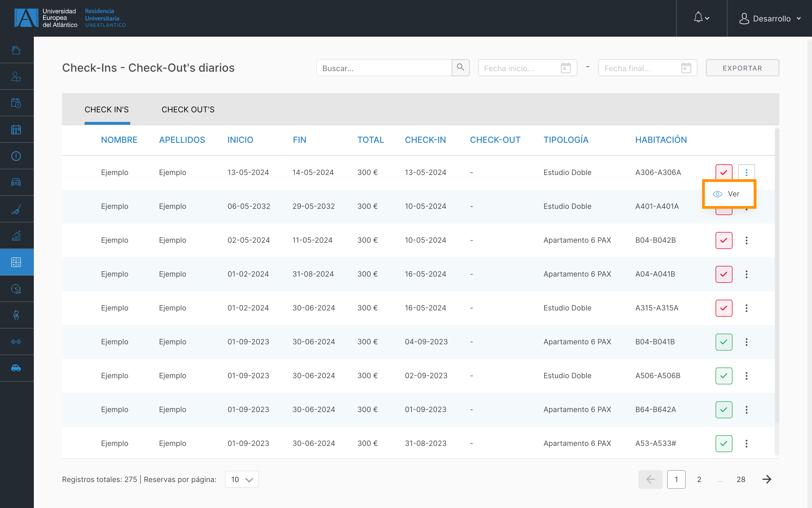Open the gym dumbbell icon in sidebar
Image resolution: width=812 pixels, height=508 pixels.
(x=16, y=342)
